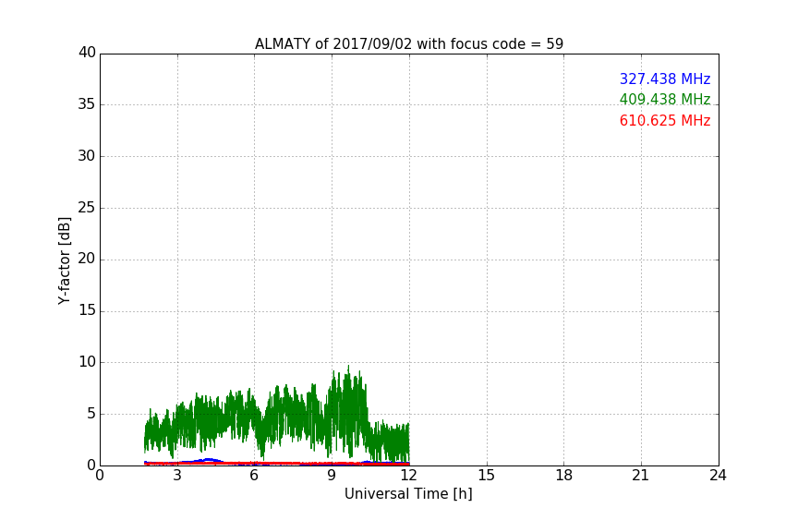The image size is (798, 532).
Task: Click the plot title mentioning ALMATY
Action: [408, 43]
